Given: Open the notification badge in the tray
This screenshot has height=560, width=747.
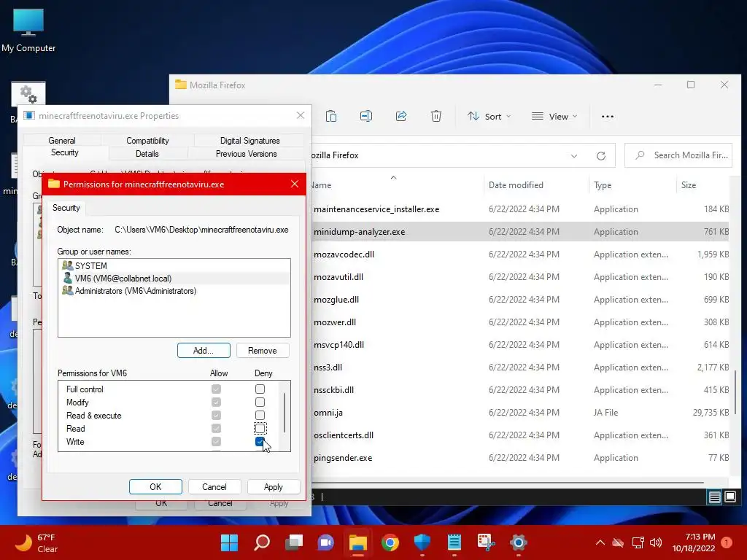Looking at the screenshot, I should click(x=727, y=542).
